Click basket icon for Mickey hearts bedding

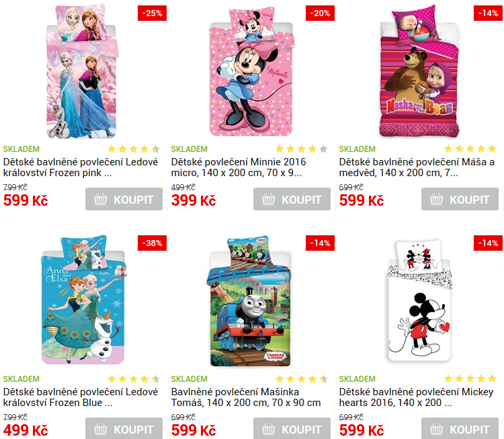point(437,429)
